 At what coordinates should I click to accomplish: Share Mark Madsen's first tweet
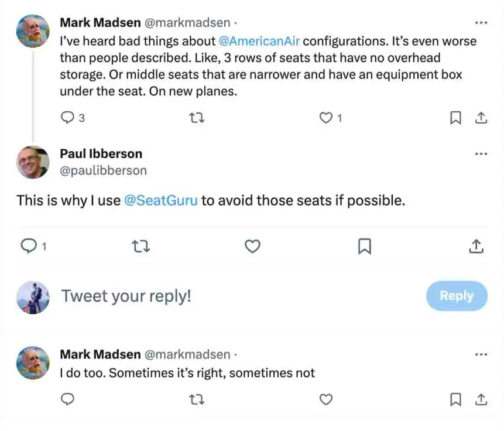(x=481, y=118)
